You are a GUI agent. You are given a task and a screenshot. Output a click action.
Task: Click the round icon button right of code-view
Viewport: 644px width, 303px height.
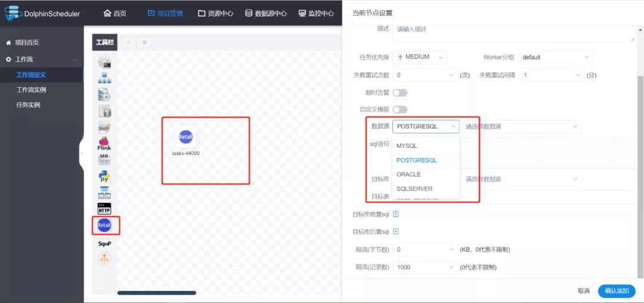144,42
